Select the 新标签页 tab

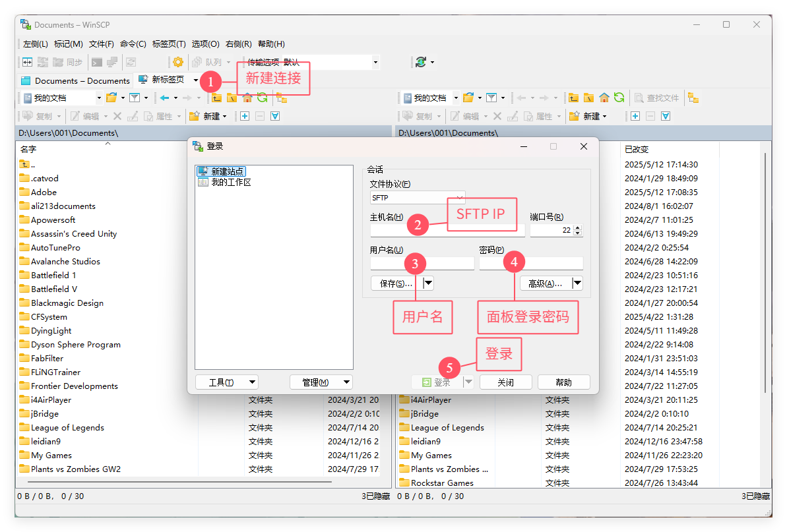[x=162, y=80]
